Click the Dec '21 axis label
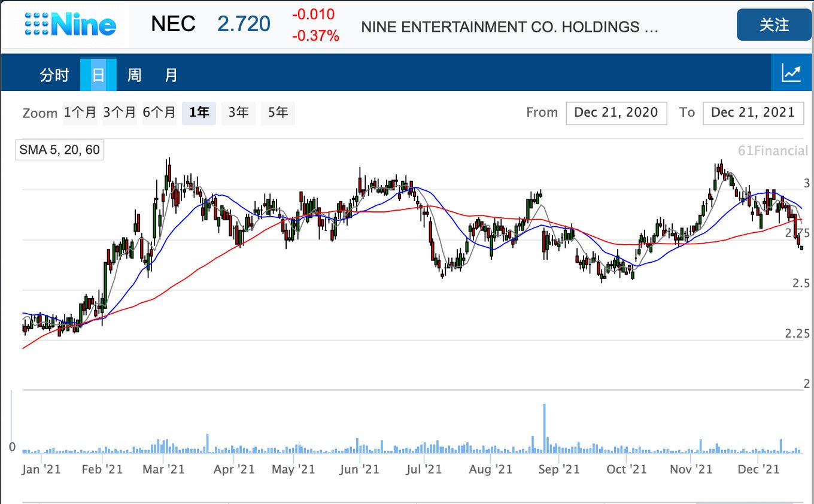The height and width of the screenshot is (504, 814). coord(758,469)
